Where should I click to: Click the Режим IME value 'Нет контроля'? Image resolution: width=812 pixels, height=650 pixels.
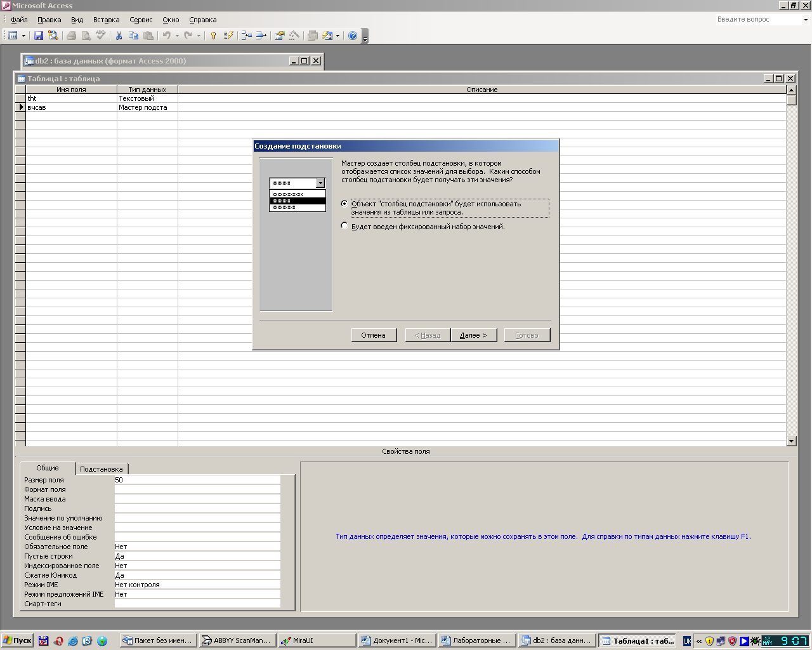click(197, 585)
